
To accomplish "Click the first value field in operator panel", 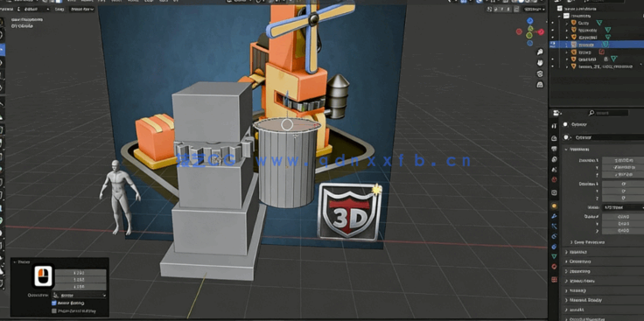I will click(x=80, y=273).
